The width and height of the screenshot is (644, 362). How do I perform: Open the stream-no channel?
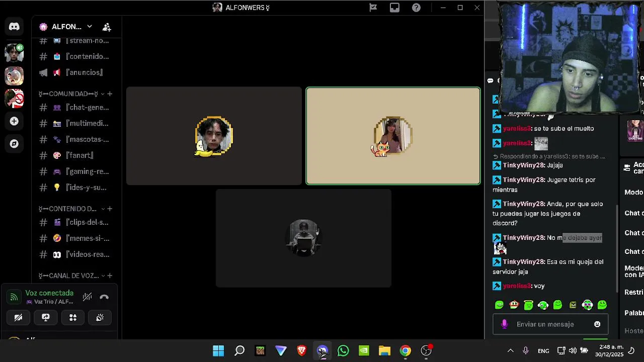[76, 41]
